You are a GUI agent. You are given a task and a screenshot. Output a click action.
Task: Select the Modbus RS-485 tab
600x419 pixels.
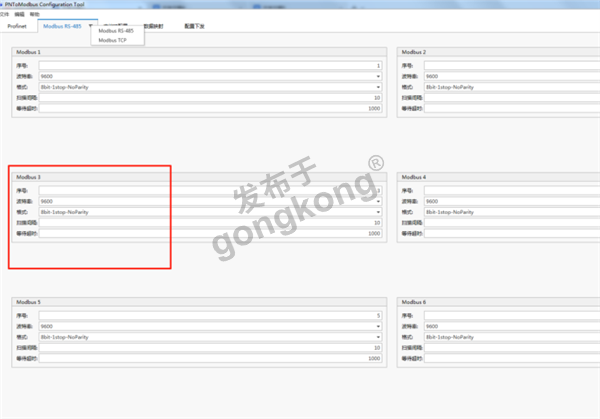[62, 26]
